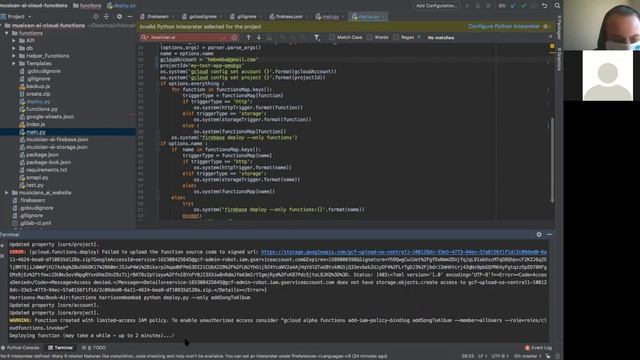The width and height of the screenshot is (640, 360).
Task: Select google-sheets.json in project tree
Action: pyautogui.click(x=50, y=117)
